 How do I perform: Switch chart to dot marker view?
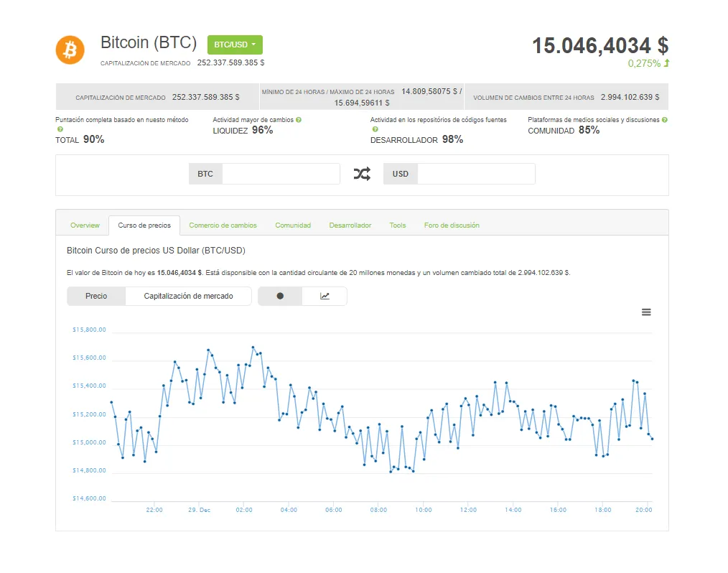pyautogui.click(x=280, y=297)
